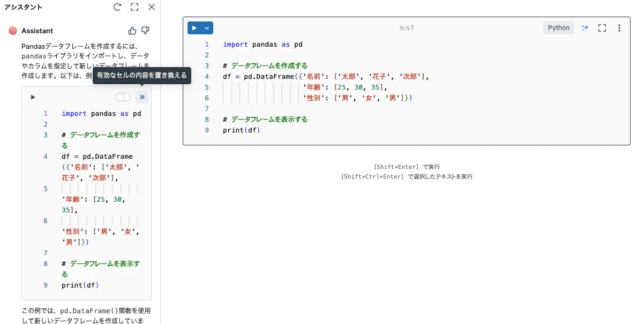The height and width of the screenshot is (324, 644).
Task: Click the 'アシスタント' panel title
Action: coord(24,7)
